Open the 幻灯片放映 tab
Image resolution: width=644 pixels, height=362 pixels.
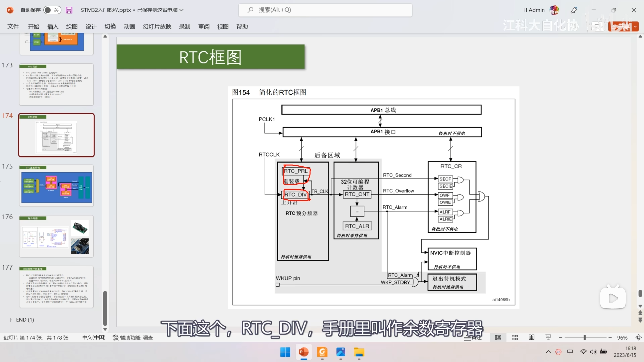[x=157, y=27]
